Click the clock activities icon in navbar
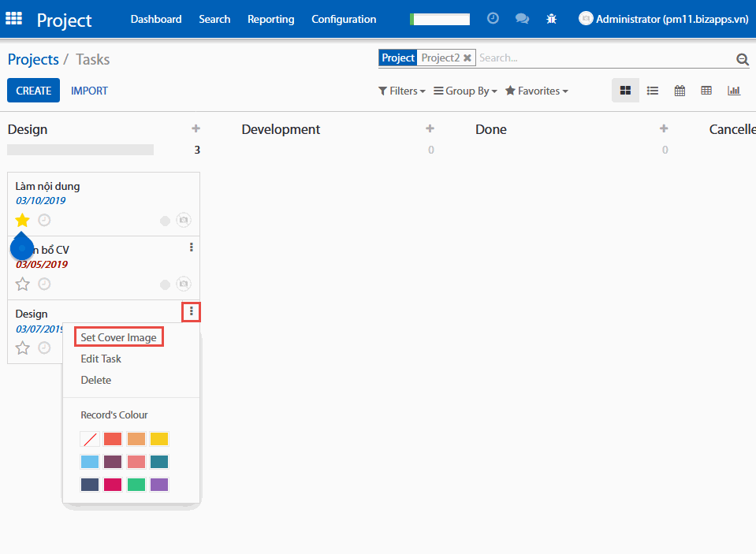 493,18
